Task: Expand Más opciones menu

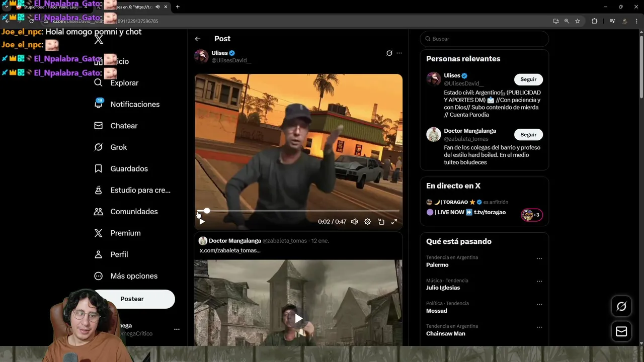Action: (x=126, y=276)
